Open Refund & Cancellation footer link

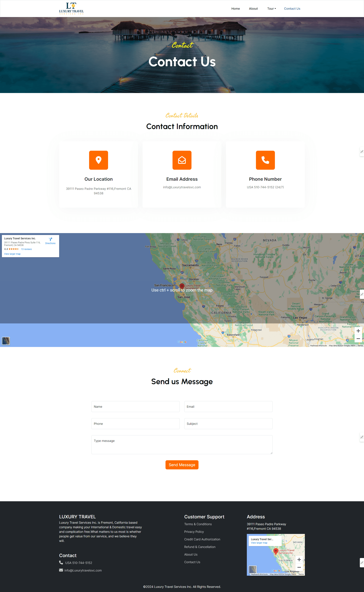click(200, 547)
